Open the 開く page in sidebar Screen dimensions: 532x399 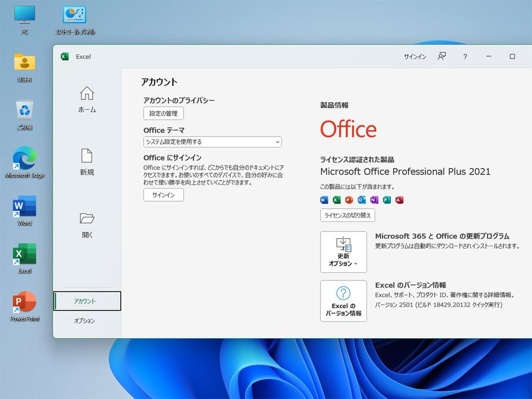[87, 226]
